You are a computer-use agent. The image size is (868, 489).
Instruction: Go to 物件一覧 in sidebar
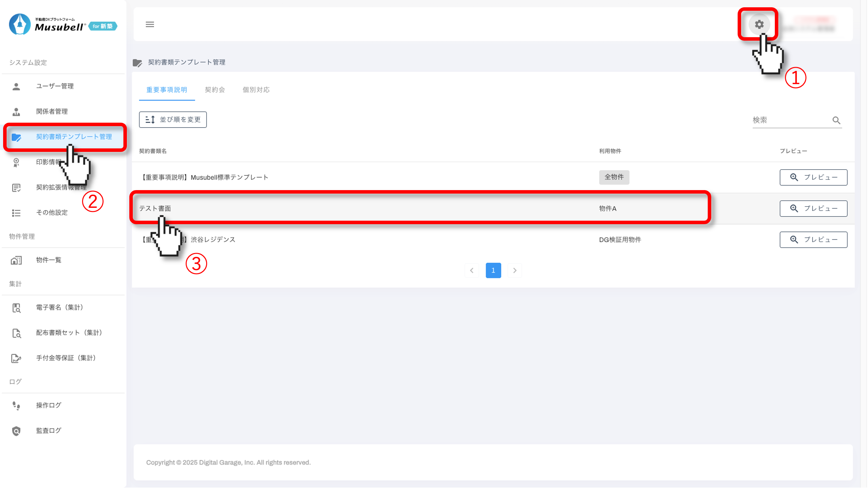click(x=49, y=260)
